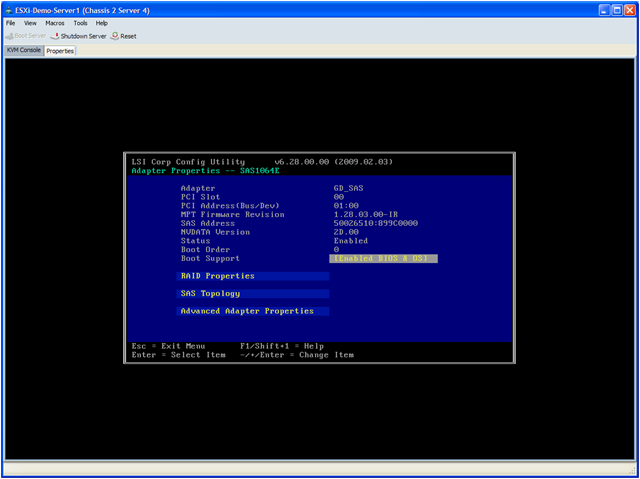Click the Status value Enabled
This screenshot has width=640, height=479.
(x=351, y=241)
